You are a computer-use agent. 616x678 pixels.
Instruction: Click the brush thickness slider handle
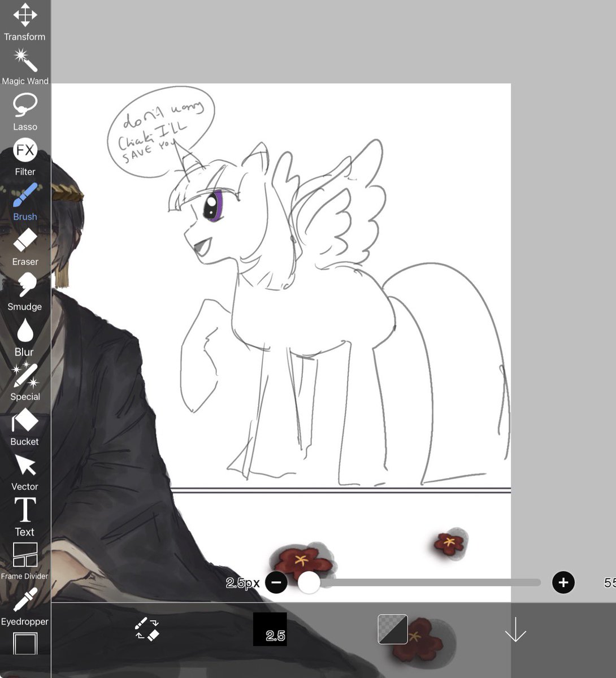click(309, 582)
